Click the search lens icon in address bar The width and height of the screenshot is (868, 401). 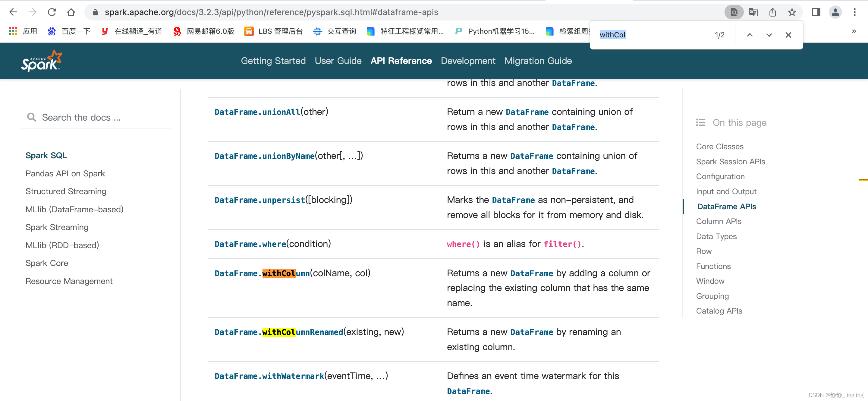point(734,12)
